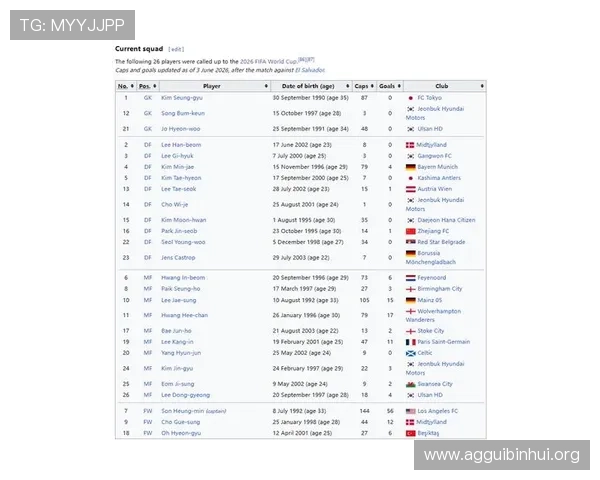Open Oh Hyeon-gyu's player page
The height and width of the screenshot is (480, 600).
(181, 433)
